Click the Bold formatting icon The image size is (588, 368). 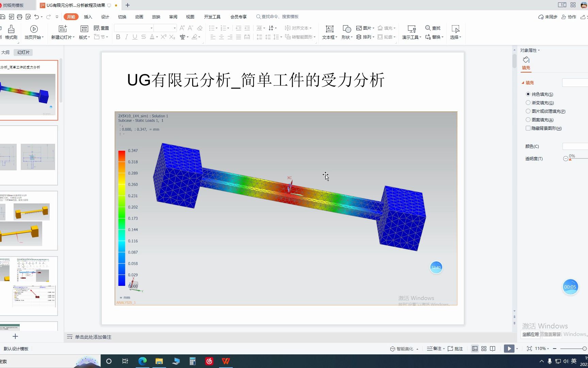pos(118,37)
